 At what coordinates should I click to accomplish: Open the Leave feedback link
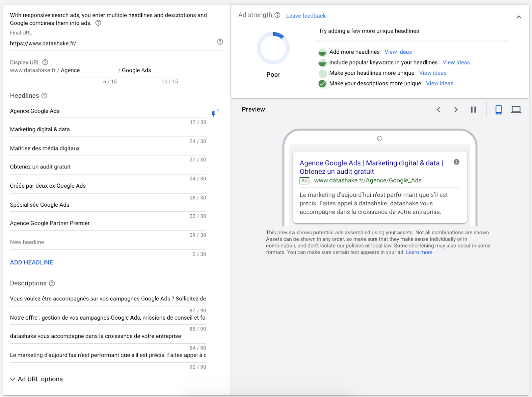pyautogui.click(x=305, y=15)
